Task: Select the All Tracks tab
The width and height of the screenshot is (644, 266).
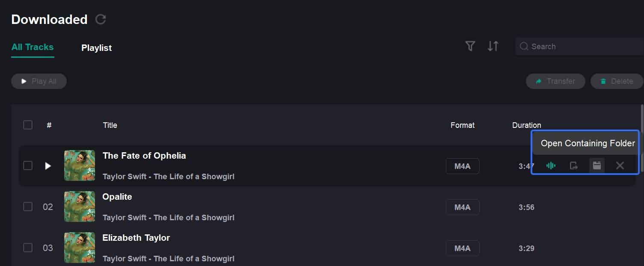Action: 32,47
